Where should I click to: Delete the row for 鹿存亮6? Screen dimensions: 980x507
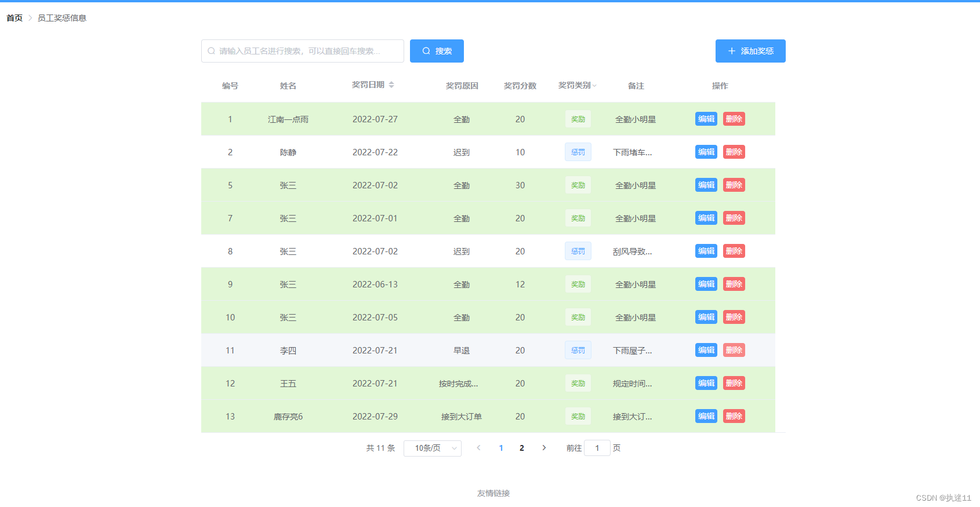click(x=734, y=416)
